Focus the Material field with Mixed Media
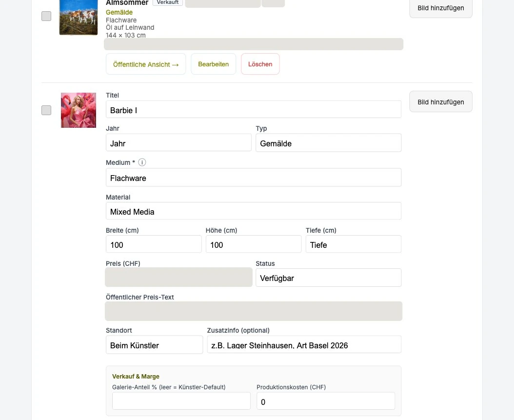Screen dimensions: 514x420 pos(254,211)
